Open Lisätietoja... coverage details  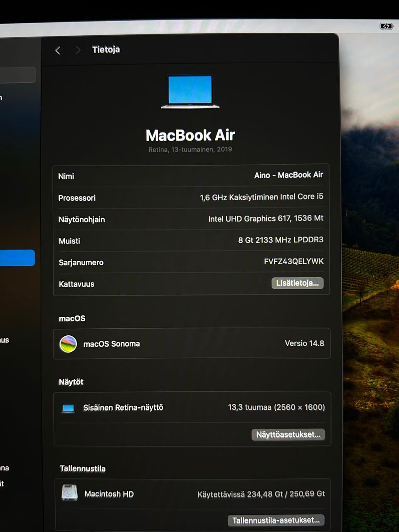pos(297,283)
